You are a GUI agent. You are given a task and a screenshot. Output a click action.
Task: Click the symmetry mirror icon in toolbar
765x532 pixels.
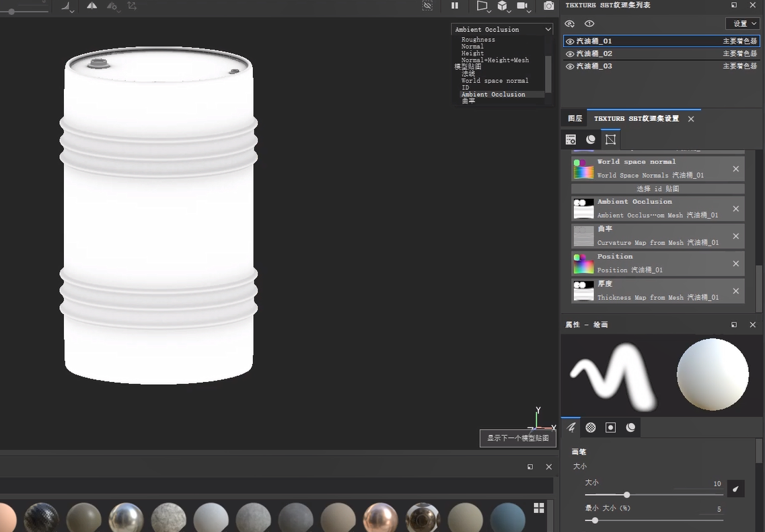[92, 5]
